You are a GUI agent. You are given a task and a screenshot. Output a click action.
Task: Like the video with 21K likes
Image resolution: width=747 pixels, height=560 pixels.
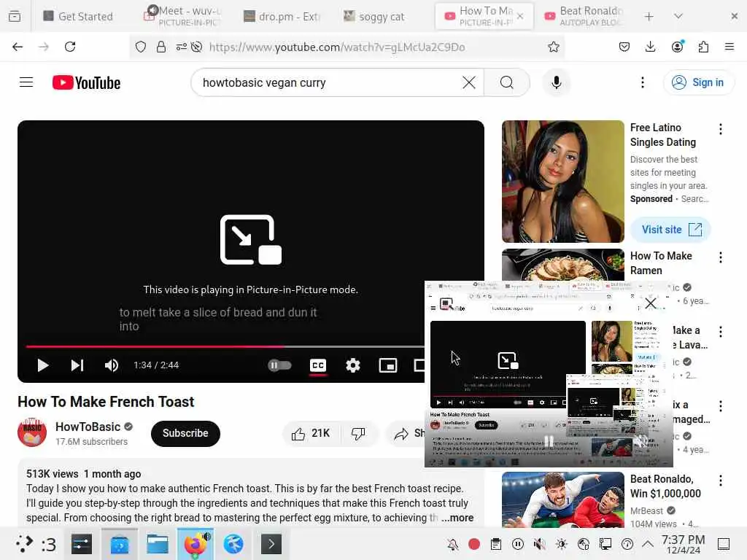pyautogui.click(x=311, y=433)
